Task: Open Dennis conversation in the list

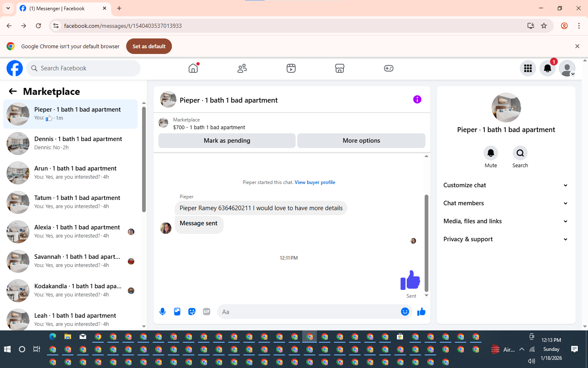Action: (x=71, y=144)
